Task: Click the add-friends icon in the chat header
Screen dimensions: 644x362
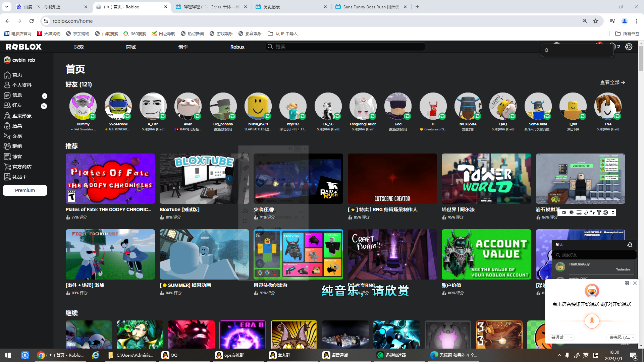Action: 630,245
